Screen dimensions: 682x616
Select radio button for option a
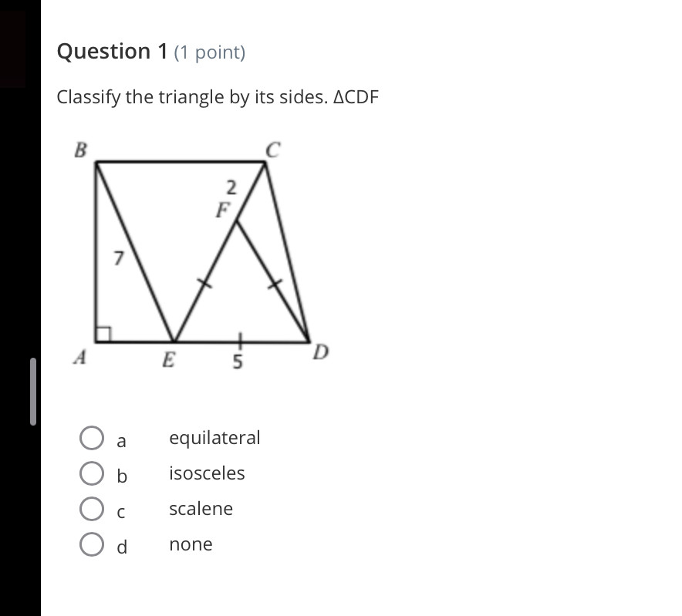pos(92,438)
